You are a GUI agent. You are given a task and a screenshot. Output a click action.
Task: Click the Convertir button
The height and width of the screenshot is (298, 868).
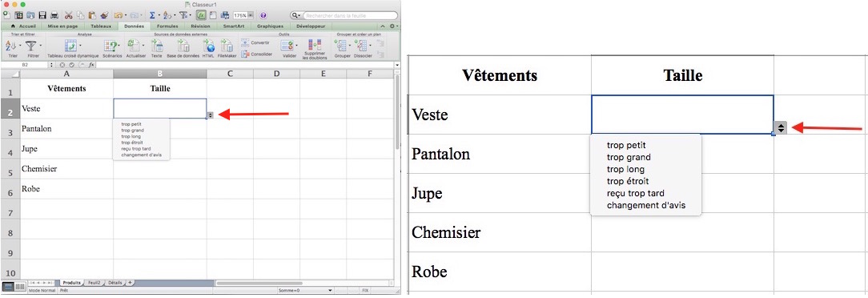pos(255,42)
